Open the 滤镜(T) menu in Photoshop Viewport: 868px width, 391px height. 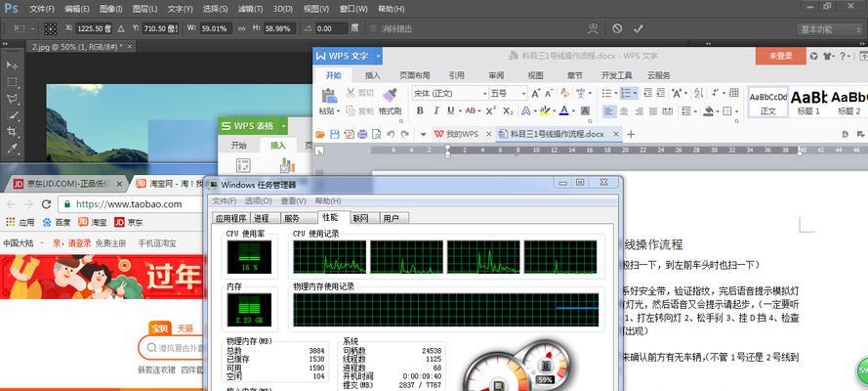(249, 9)
